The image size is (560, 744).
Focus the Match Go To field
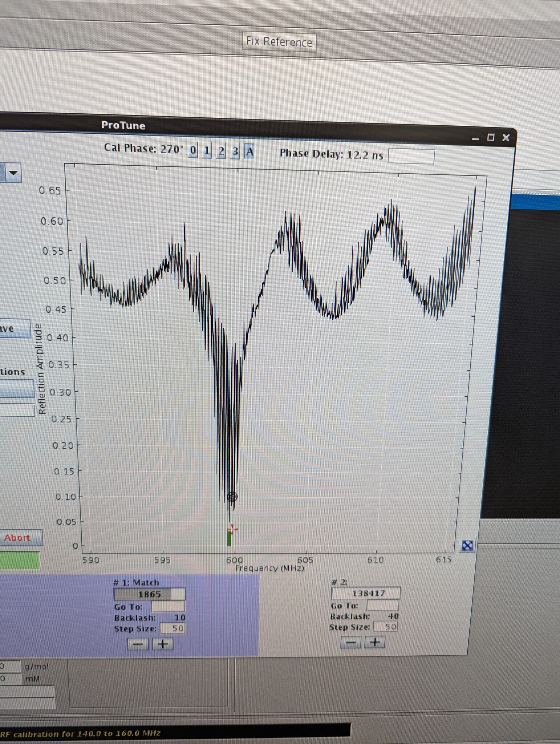pos(168,607)
